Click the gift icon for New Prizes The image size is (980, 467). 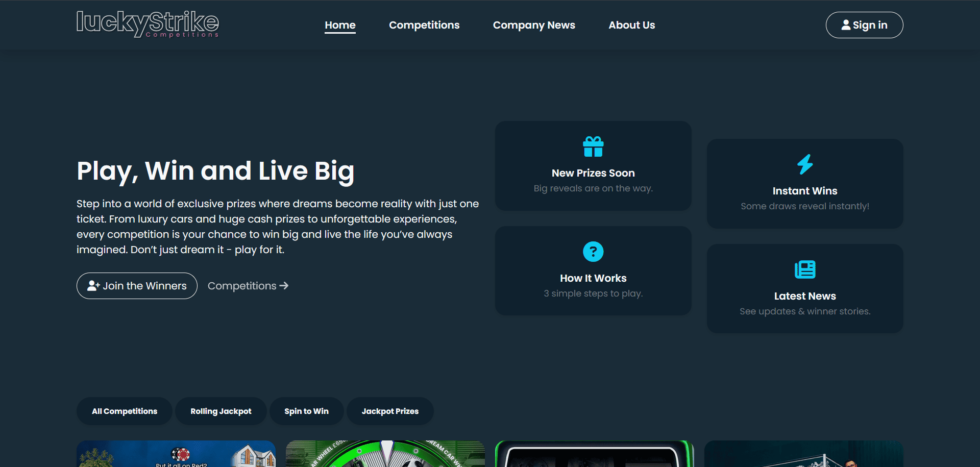[593, 147]
